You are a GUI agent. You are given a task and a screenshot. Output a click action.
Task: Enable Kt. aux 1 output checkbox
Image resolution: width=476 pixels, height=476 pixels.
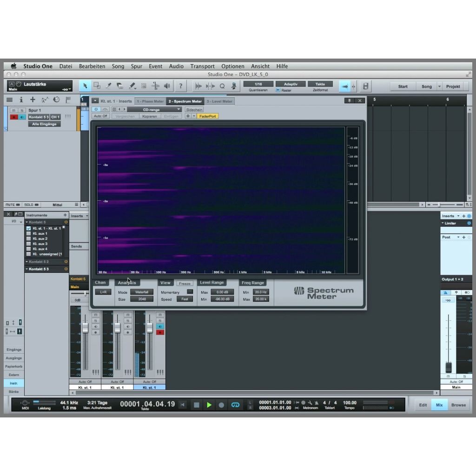(x=28, y=233)
